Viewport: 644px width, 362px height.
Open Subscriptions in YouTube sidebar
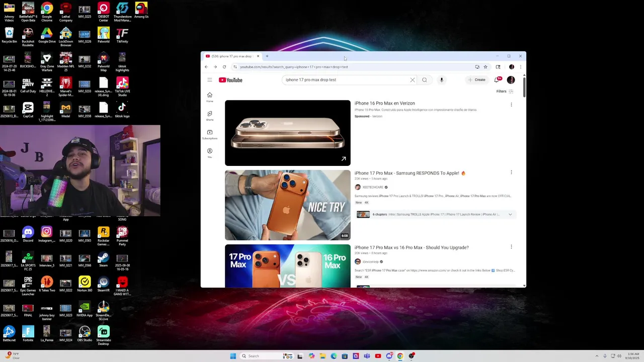(210, 134)
